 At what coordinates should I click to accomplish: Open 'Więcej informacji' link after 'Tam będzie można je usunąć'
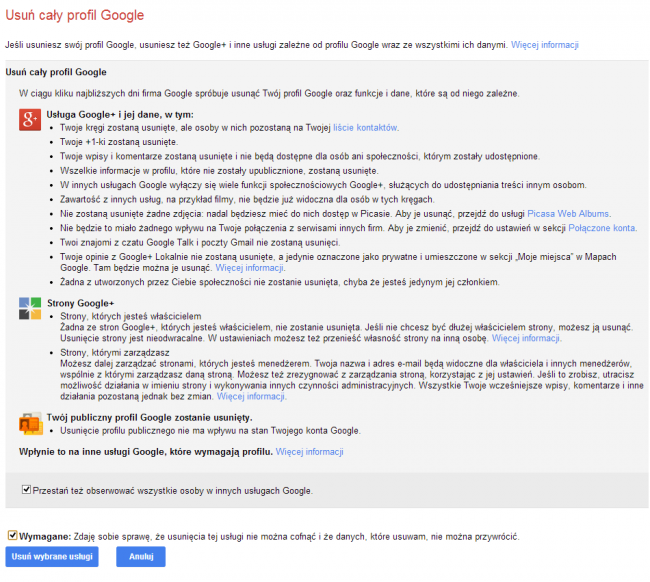(250, 268)
